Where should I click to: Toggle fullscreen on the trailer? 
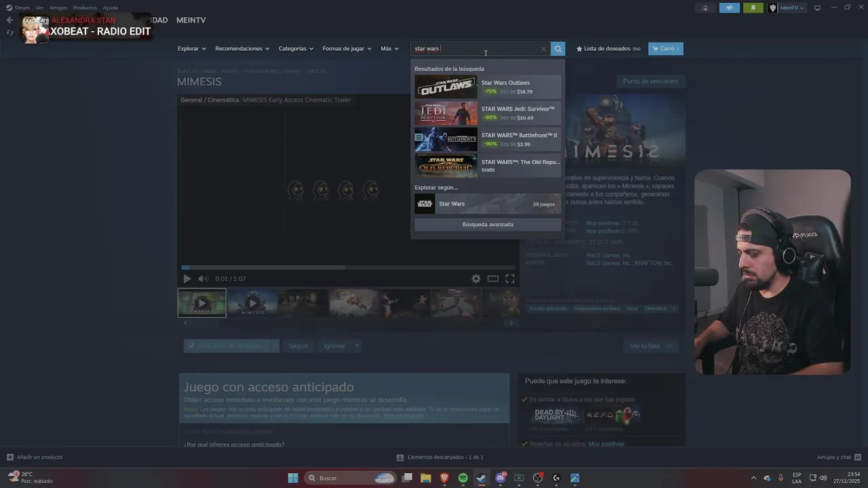510,279
